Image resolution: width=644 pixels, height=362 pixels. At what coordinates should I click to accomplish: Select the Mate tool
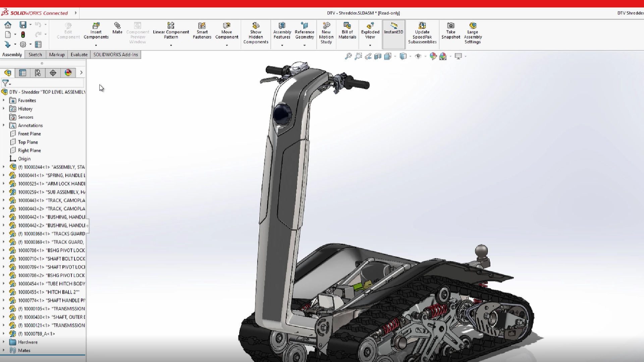pyautogui.click(x=117, y=28)
